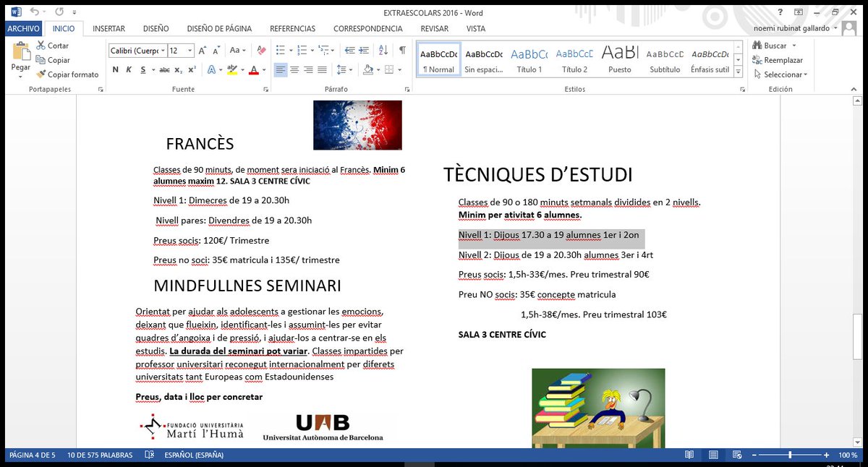This screenshot has height=467, width=868.
Task: Click the Cortar scissors icon
Action: coord(41,46)
